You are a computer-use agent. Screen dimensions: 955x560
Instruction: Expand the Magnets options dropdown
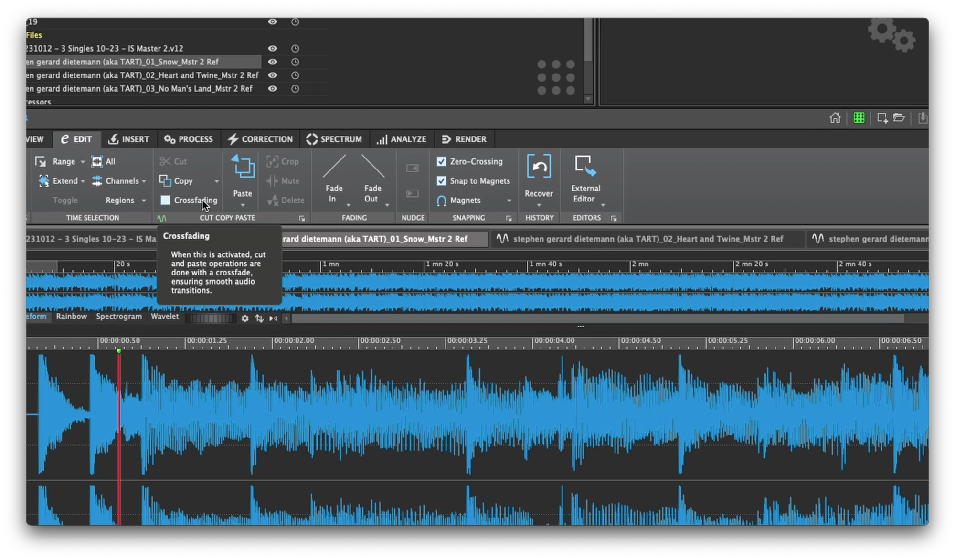pos(509,200)
